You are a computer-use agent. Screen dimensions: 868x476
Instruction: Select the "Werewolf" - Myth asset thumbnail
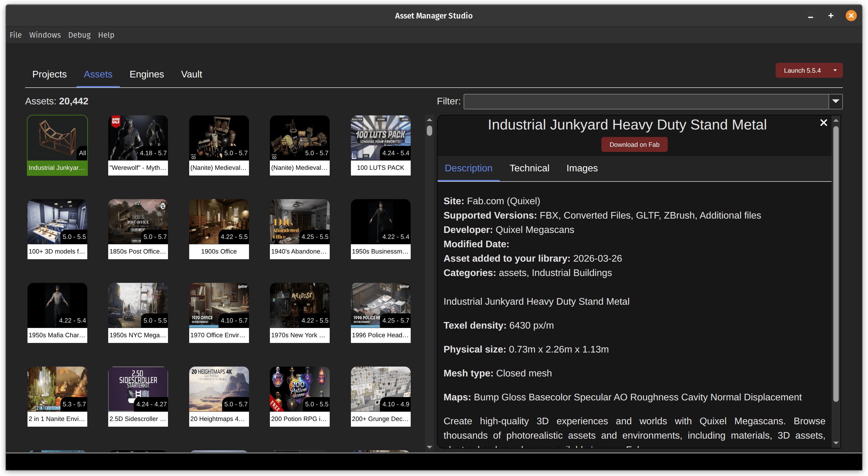click(x=138, y=145)
